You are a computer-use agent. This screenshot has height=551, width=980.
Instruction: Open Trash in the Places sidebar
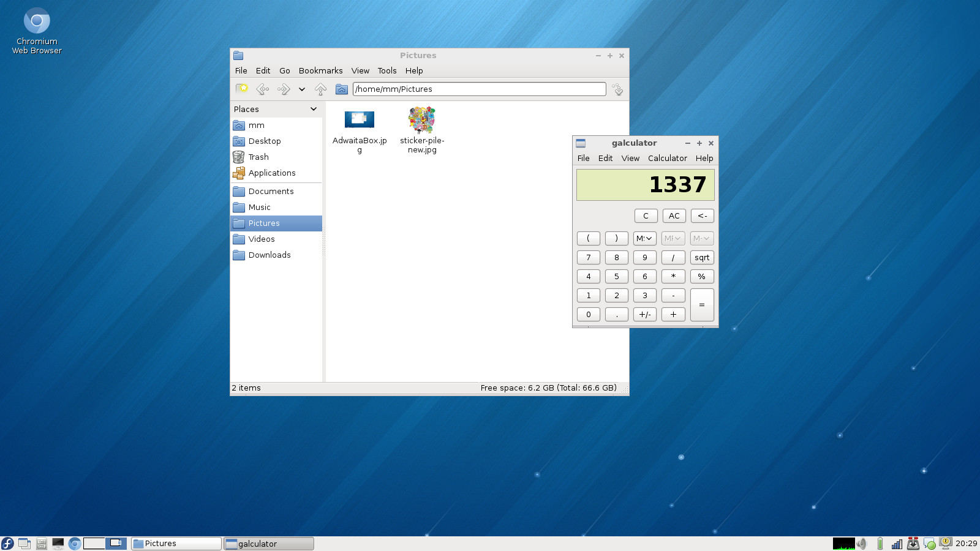(x=277, y=157)
